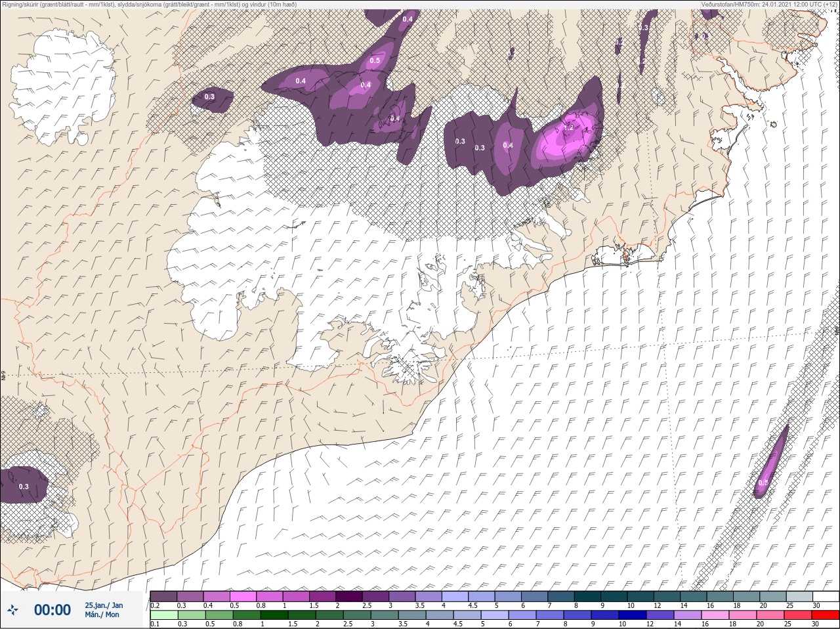Viewport: 840px width, 629px height.
Task: Click the Veðurstofan compass logo icon
Action: click(12, 610)
